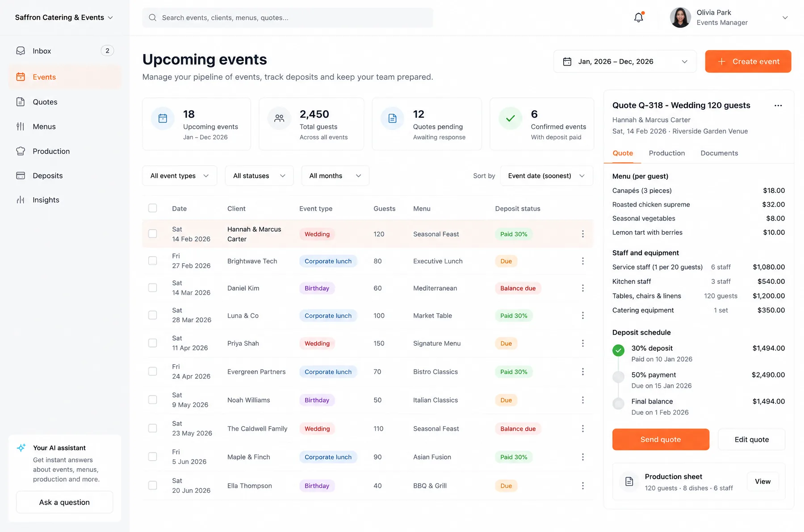Click the Insights chart icon in the sidebar
The width and height of the screenshot is (804, 532).
point(21,200)
